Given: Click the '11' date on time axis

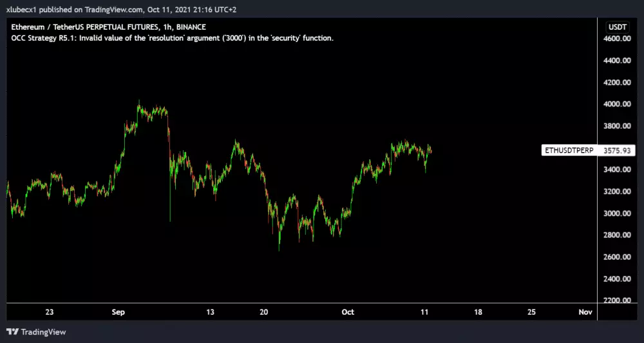Looking at the screenshot, I should coord(424,312).
